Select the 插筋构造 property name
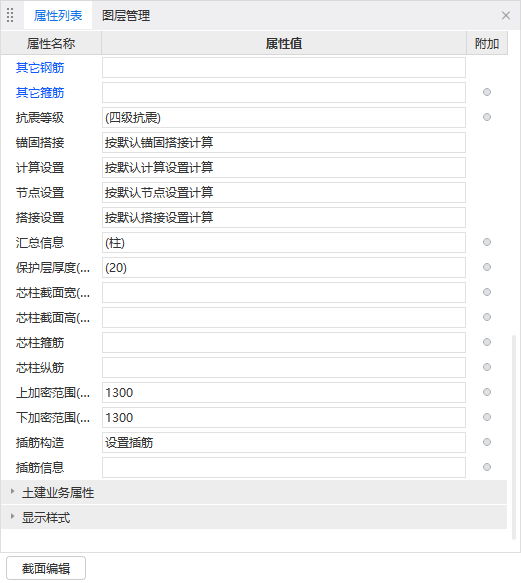 coord(40,442)
